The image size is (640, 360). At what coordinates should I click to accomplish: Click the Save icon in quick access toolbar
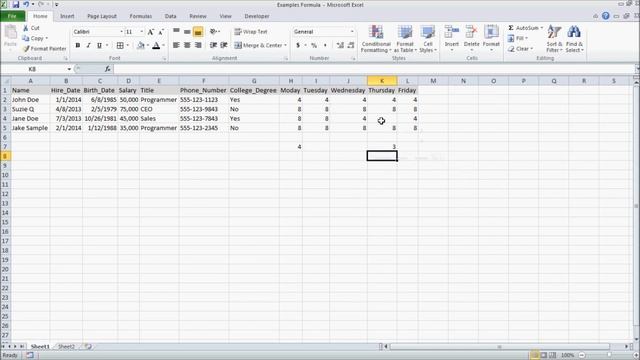tap(16, 4)
